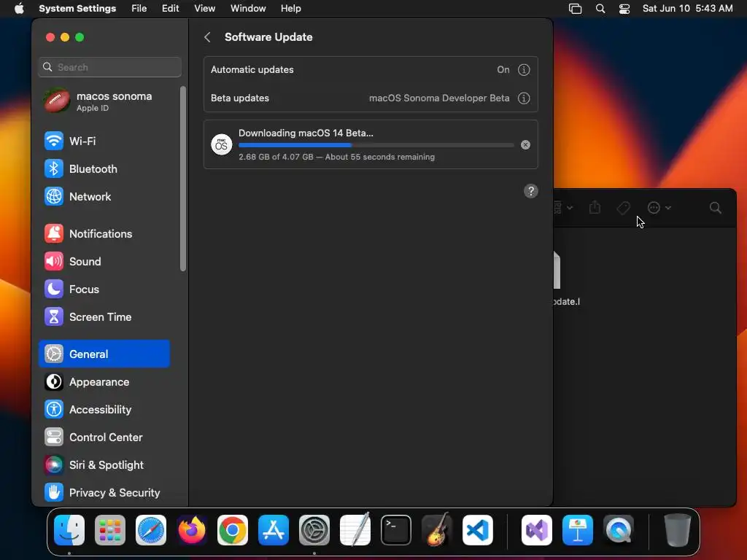
Task: Launch GarageBand from the Dock
Action: (x=437, y=529)
